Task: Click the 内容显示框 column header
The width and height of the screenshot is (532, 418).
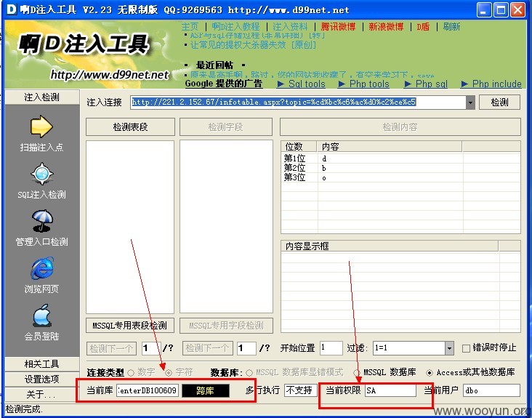Action: [390, 246]
